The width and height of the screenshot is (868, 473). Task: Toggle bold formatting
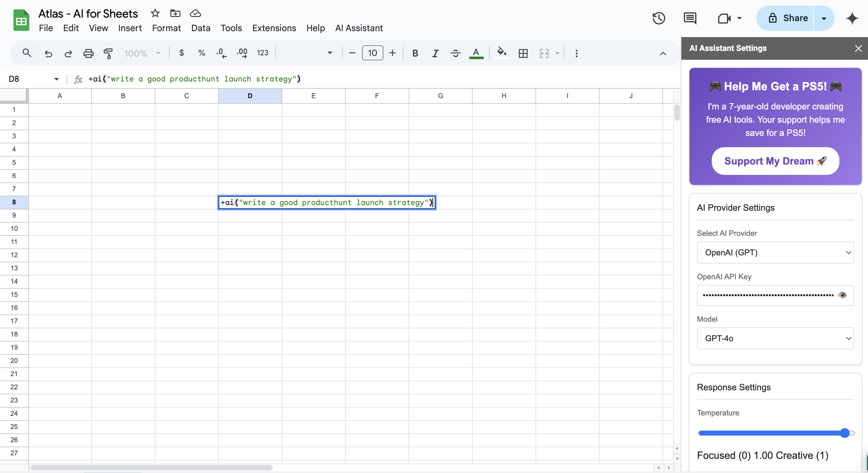(x=415, y=53)
